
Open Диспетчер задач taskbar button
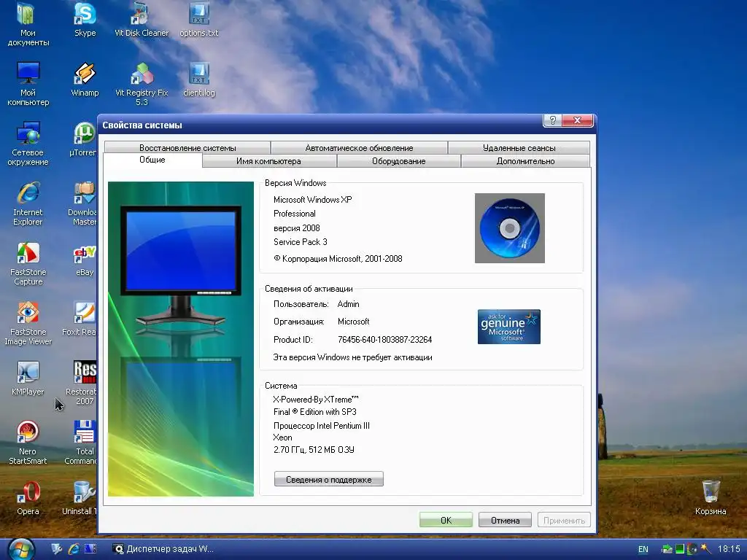click(163, 549)
